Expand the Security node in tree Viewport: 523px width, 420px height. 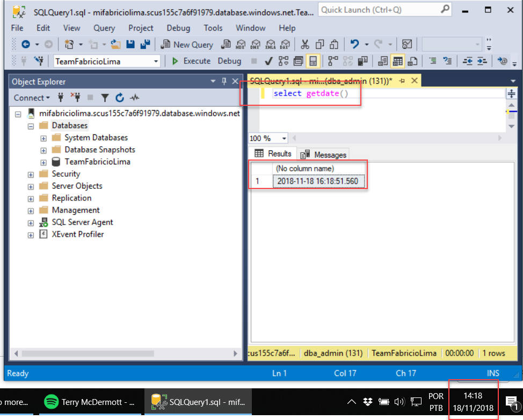coord(31,174)
